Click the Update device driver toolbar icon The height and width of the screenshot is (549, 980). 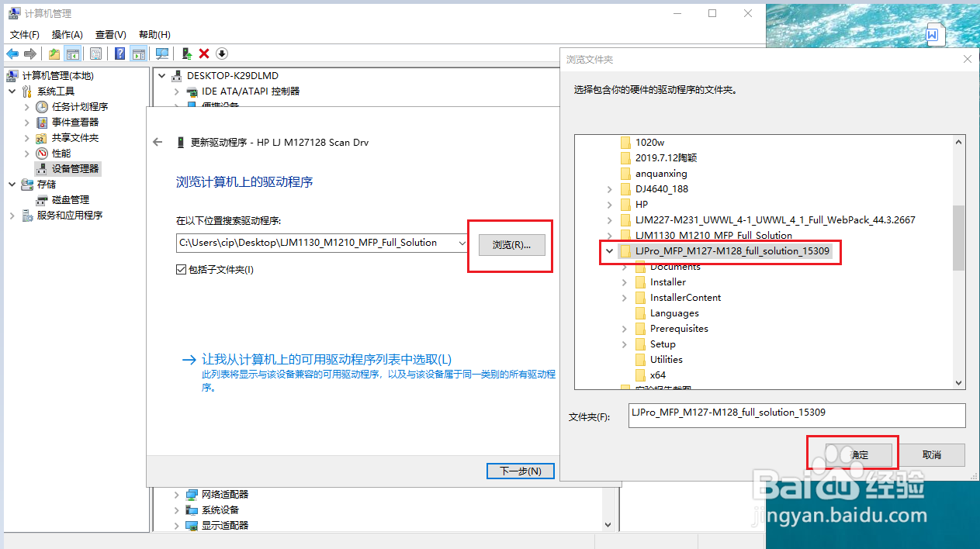(x=187, y=54)
